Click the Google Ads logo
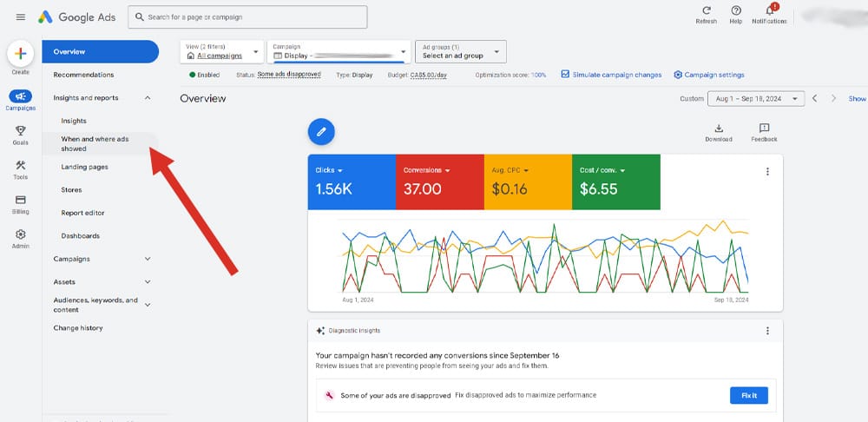Screen dimensions: 868x422 [x=77, y=17]
